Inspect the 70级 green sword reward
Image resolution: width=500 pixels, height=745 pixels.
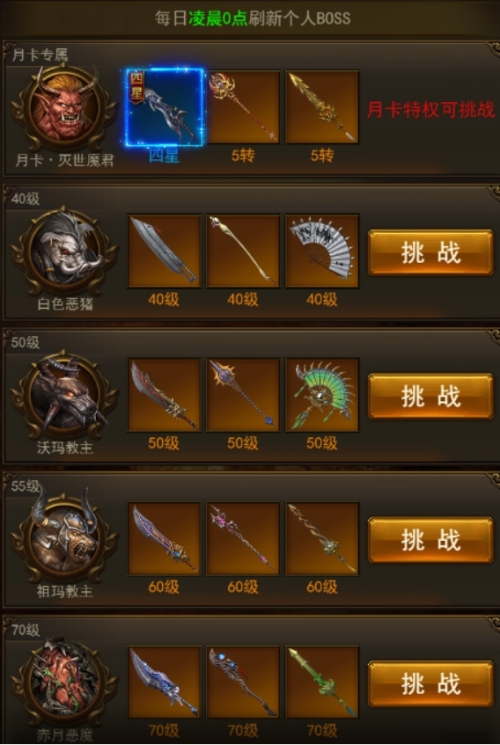(322, 682)
